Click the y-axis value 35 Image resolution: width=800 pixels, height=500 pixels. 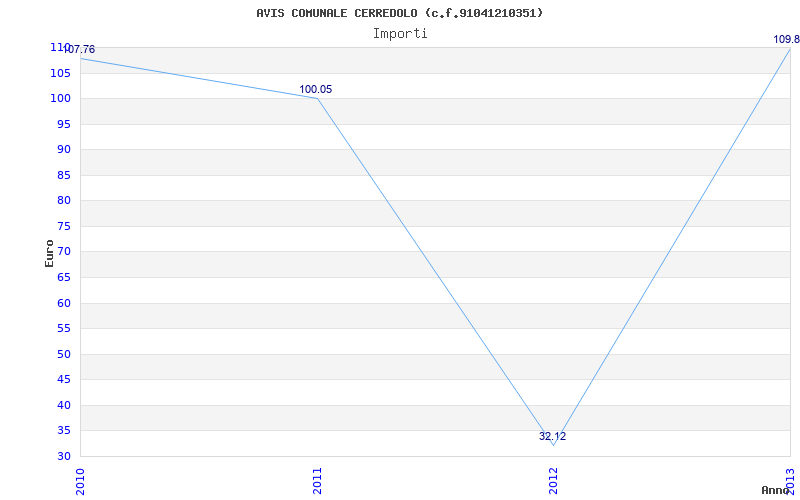point(63,431)
